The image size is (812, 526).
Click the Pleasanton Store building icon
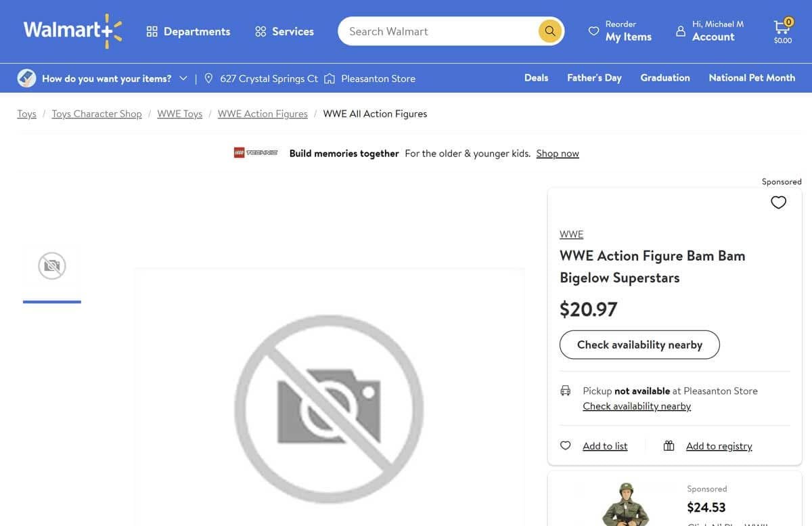pyautogui.click(x=330, y=78)
